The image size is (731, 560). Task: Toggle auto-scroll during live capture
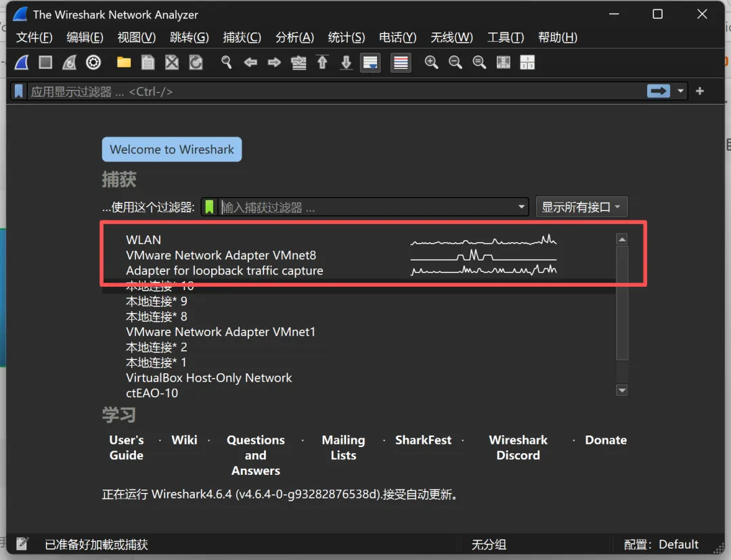pyautogui.click(x=371, y=62)
